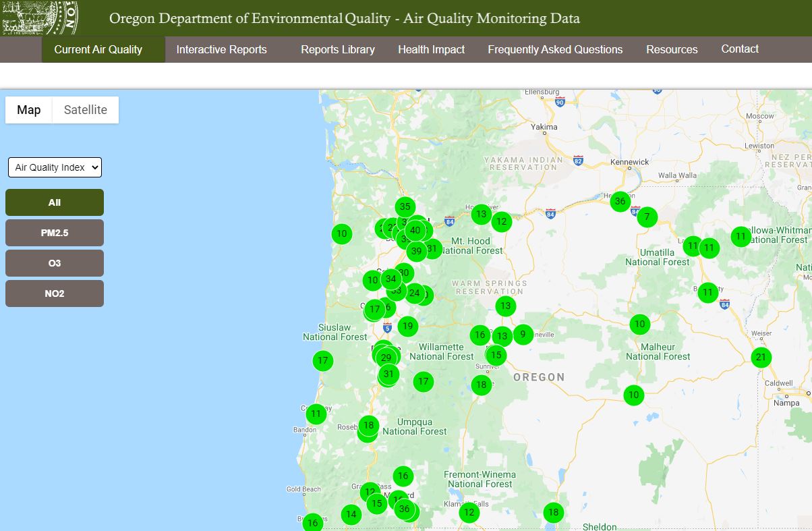The height and width of the screenshot is (531, 812).
Task: Select the 17 marker below Siuslaw National Forest
Action: click(x=323, y=360)
